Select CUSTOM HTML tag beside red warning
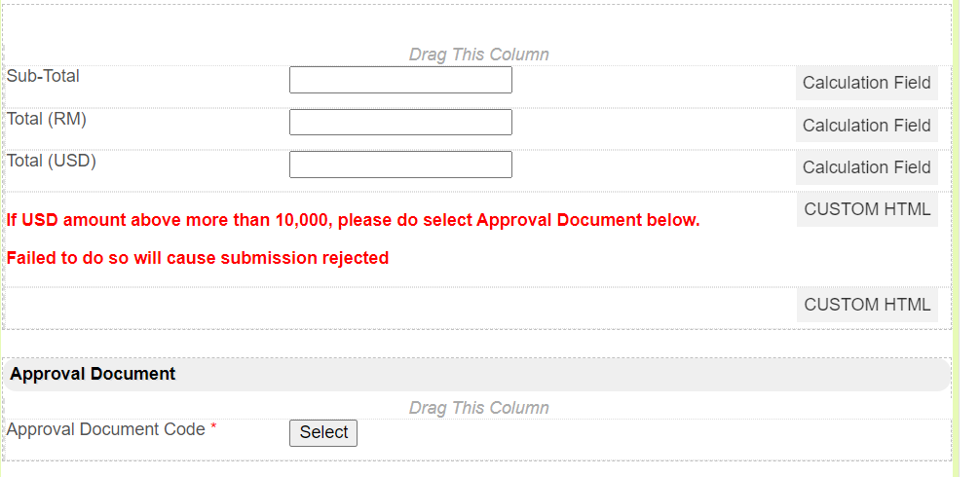This screenshot has height=477, width=980. coord(867,209)
